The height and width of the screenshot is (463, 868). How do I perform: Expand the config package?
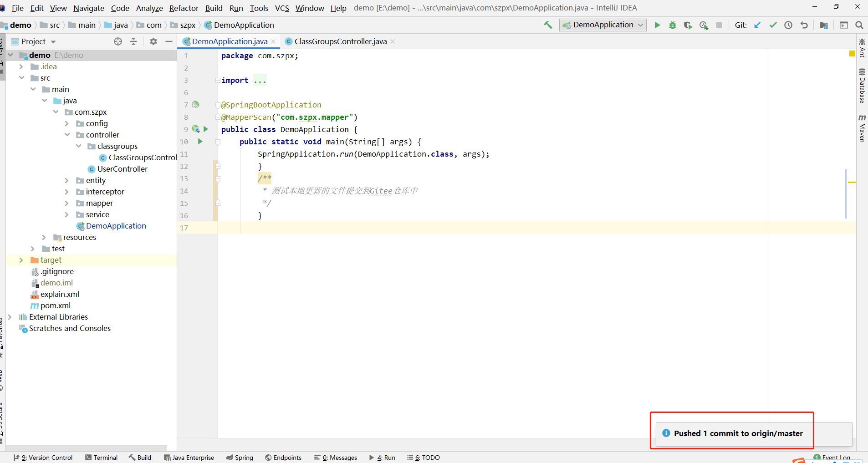tap(66, 123)
